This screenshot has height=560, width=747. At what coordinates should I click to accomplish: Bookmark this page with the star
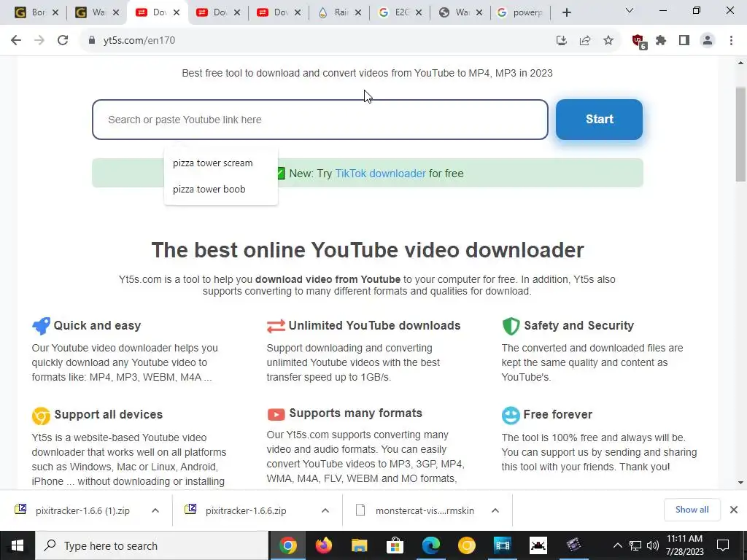608,41
